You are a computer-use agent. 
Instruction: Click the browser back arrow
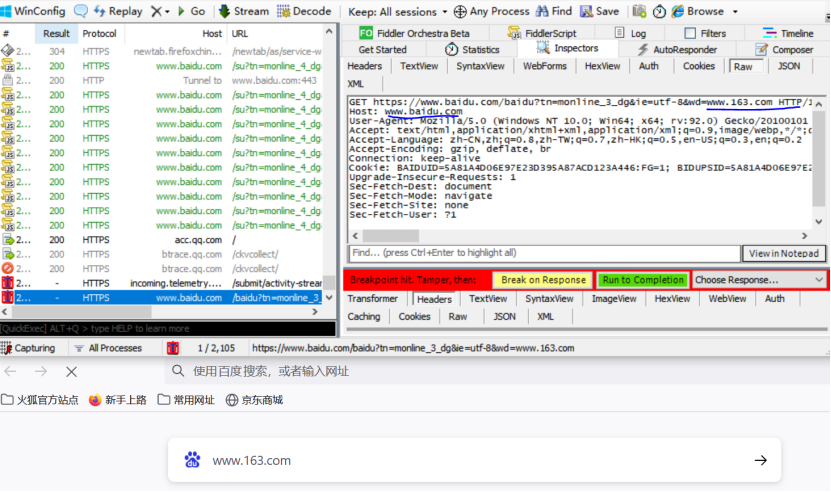tap(11, 371)
